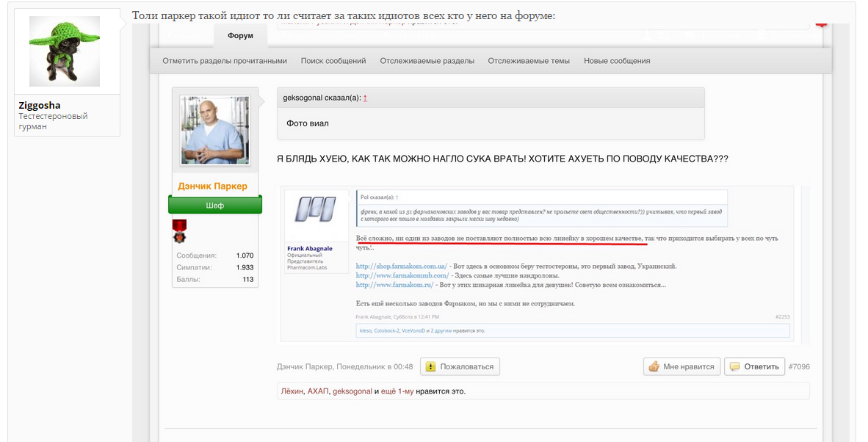The image size is (868, 442).
Task: Jump to quoted post via arrow icon
Action: (366, 98)
